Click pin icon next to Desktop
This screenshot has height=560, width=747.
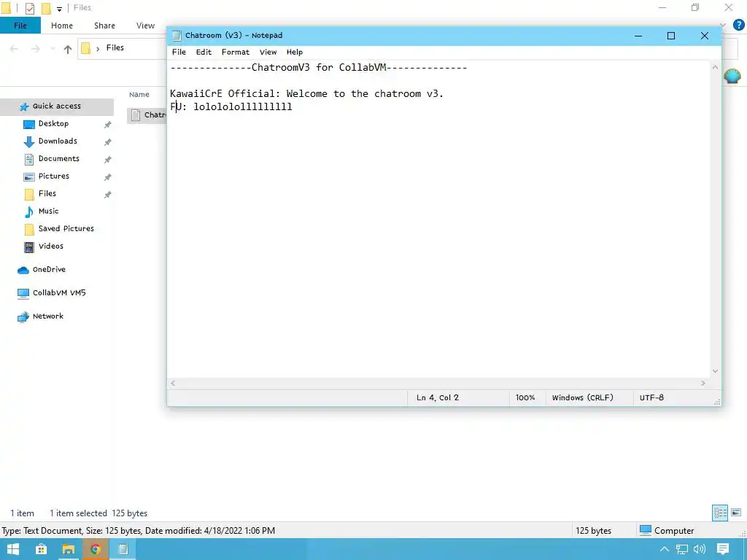[x=108, y=125]
